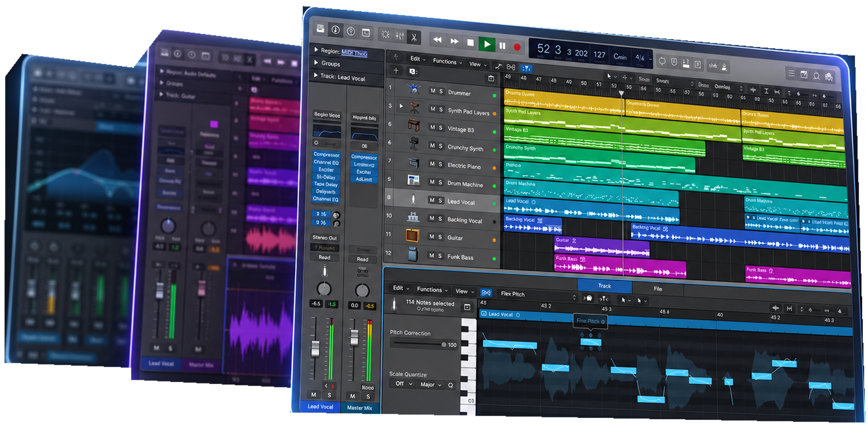Open the Media Browser button
Viewport: 868px width, 444px height.
tap(829, 78)
